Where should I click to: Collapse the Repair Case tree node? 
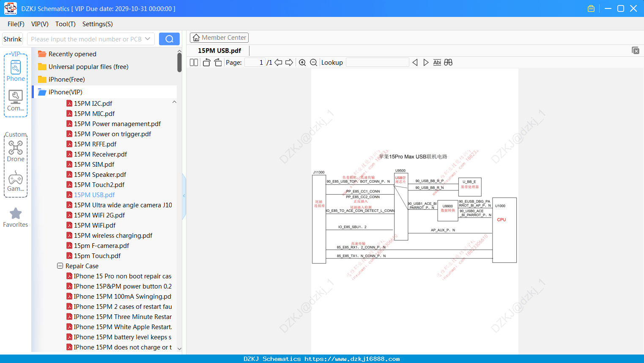tap(60, 266)
